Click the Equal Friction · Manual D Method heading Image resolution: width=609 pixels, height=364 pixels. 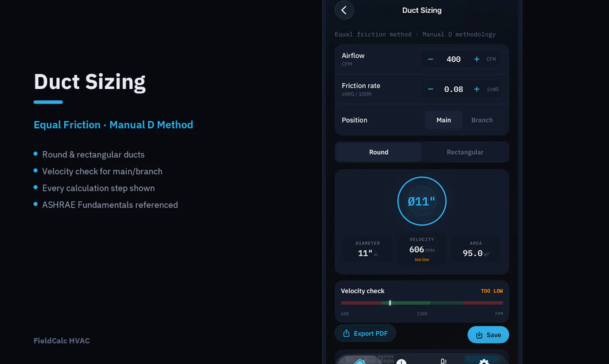[x=113, y=125]
